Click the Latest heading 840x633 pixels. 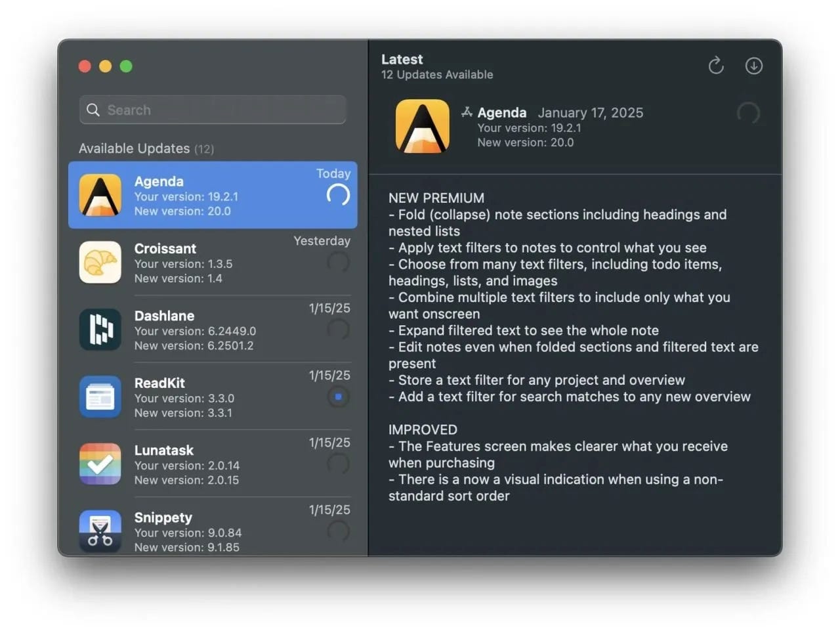402,59
